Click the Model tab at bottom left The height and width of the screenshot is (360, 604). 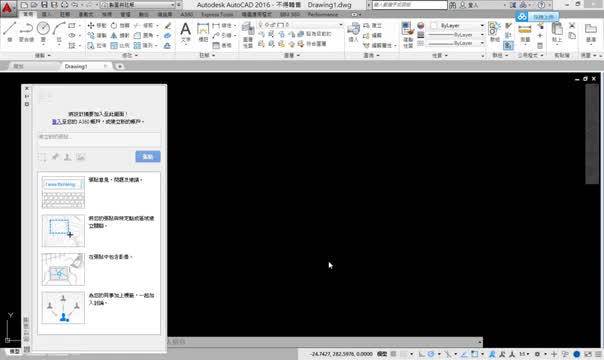click(15, 351)
